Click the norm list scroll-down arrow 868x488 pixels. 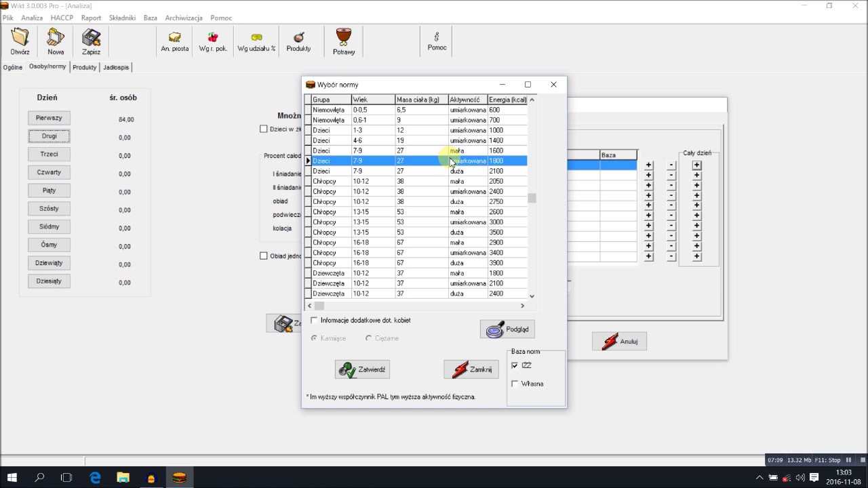pos(532,296)
